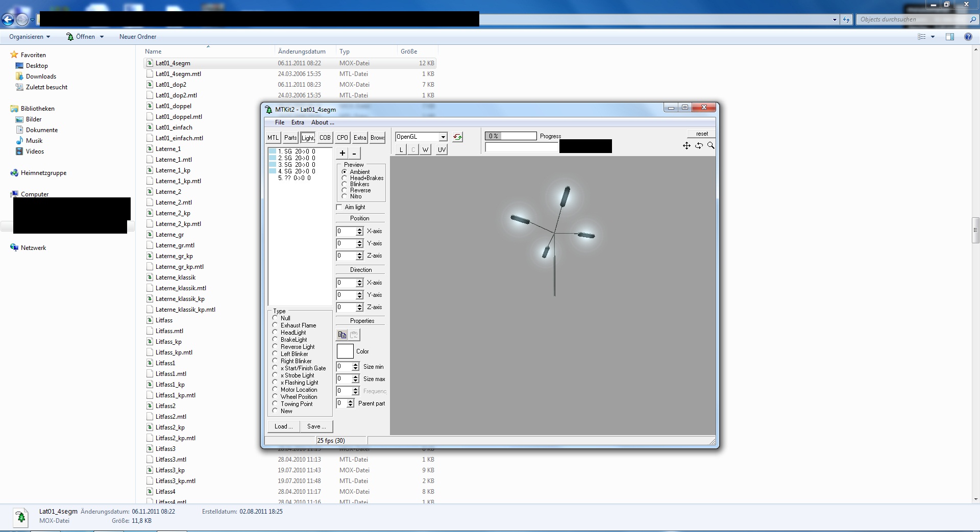
Task: Toggle the UV view button
Action: 442,149
